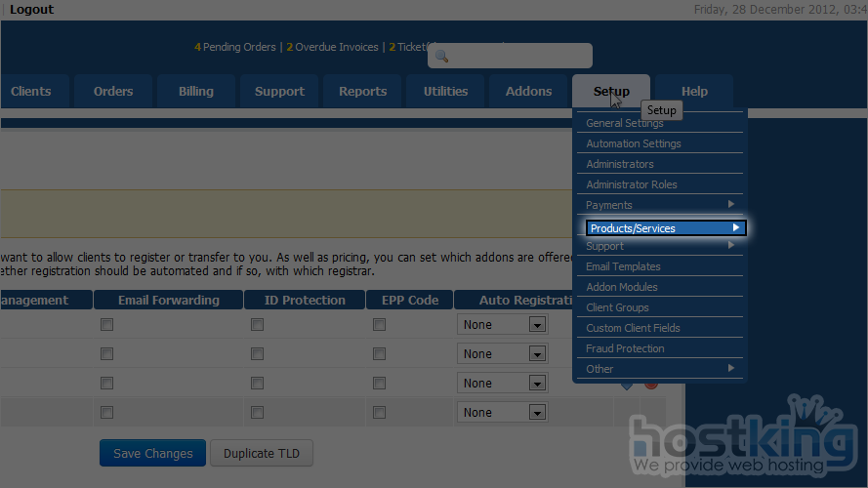Click the Other submenu arrow
This screenshot has height=488, width=868.
point(731,369)
